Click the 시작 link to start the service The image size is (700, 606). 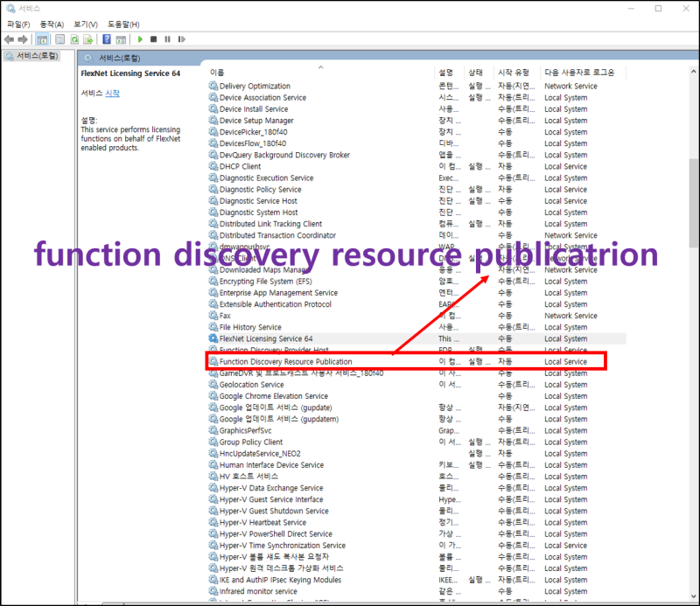tap(112, 94)
